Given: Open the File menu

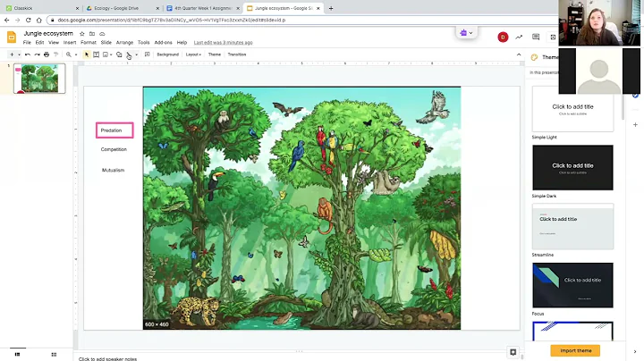Looking at the screenshot, I should [27, 43].
